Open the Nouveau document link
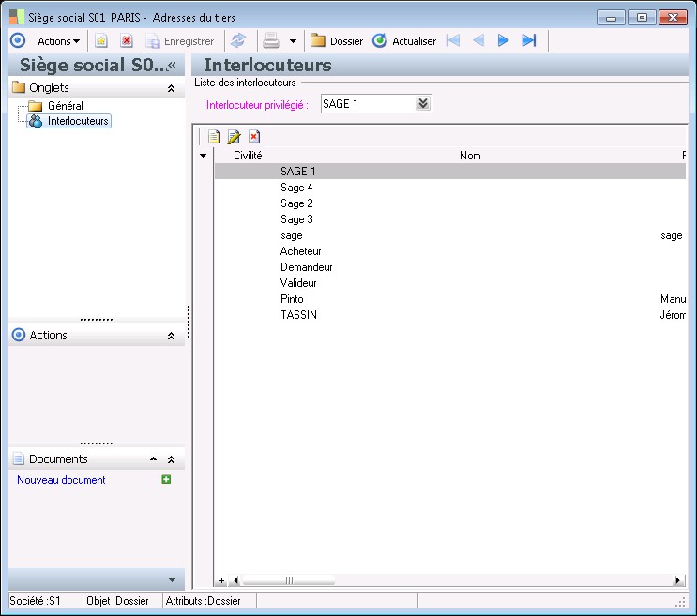This screenshot has height=616, width=697. click(x=61, y=480)
